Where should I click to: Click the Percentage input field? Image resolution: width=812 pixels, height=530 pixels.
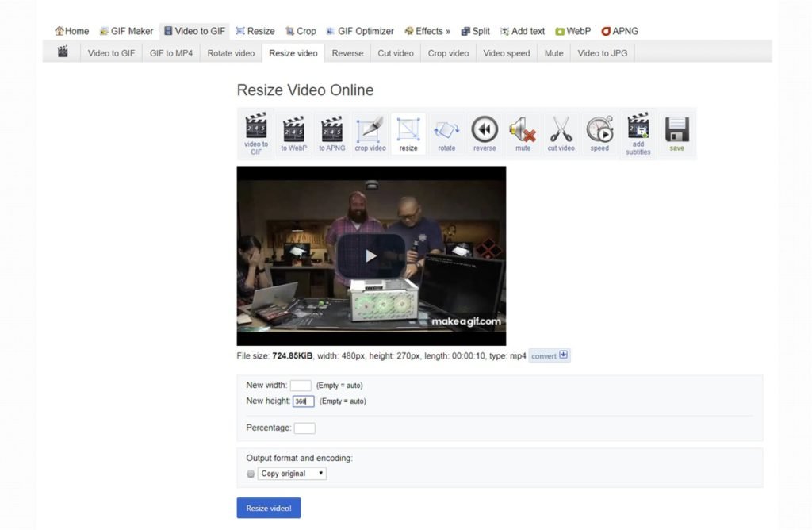click(304, 428)
